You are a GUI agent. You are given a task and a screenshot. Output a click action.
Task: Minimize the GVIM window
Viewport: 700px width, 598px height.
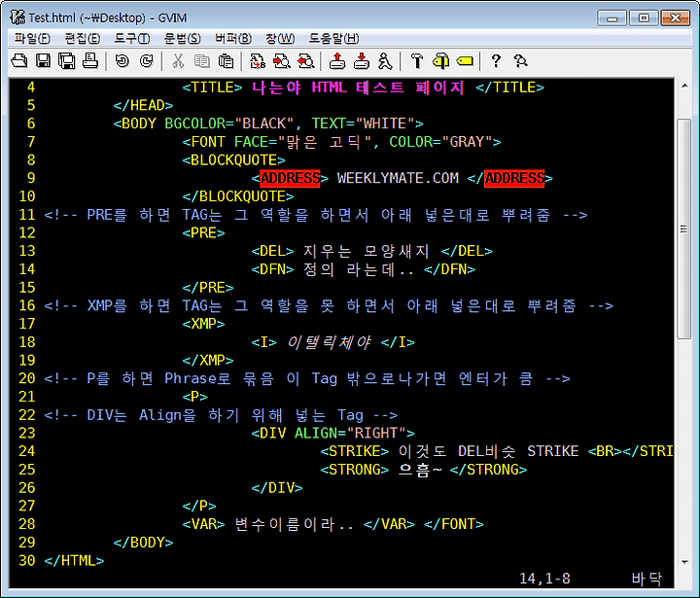click(612, 18)
